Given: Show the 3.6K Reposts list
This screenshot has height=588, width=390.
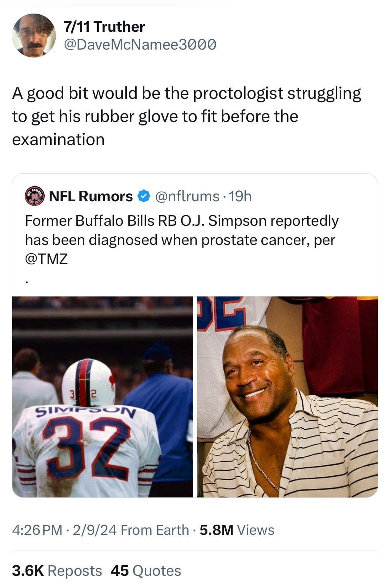Looking at the screenshot, I should coord(57,571).
